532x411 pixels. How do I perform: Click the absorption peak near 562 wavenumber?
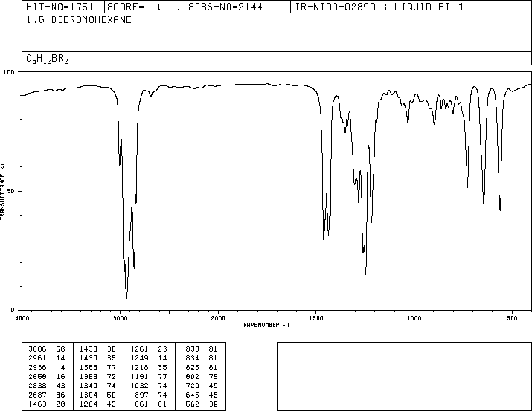[500, 210]
